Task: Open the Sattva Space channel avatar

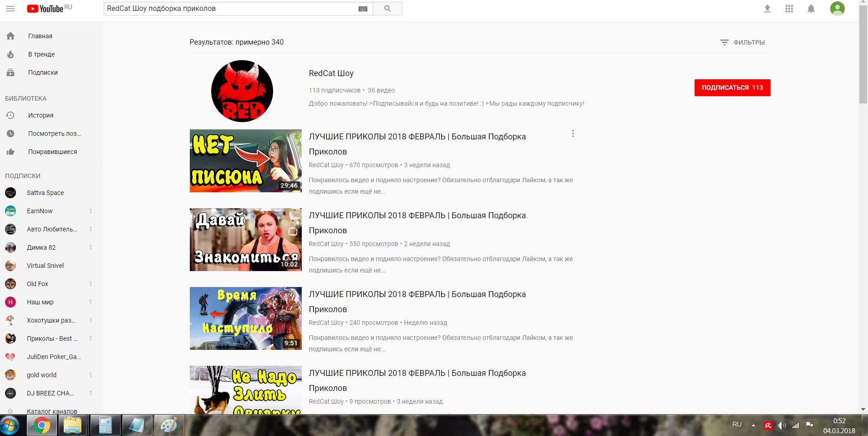Action: point(10,193)
